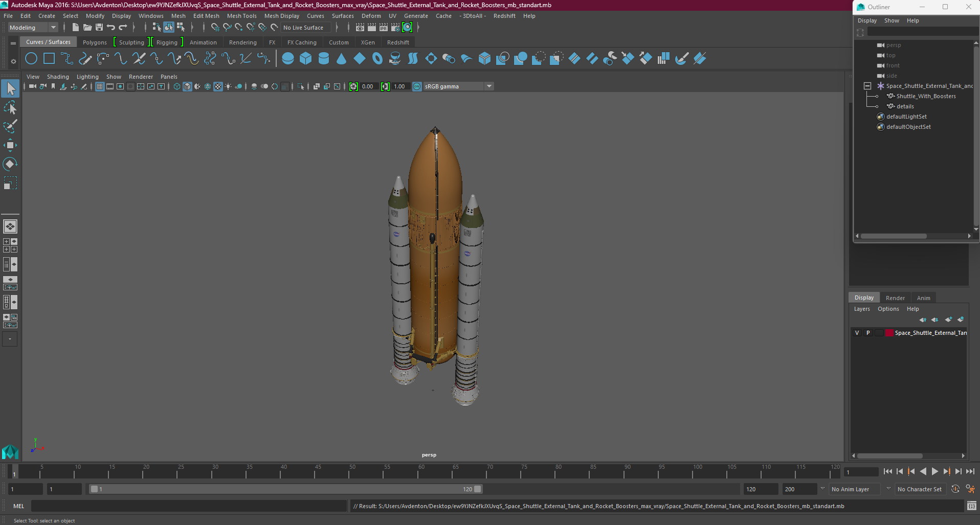Toggle auto keyframe button
Viewport: 980px width, 525px height.
(955, 489)
